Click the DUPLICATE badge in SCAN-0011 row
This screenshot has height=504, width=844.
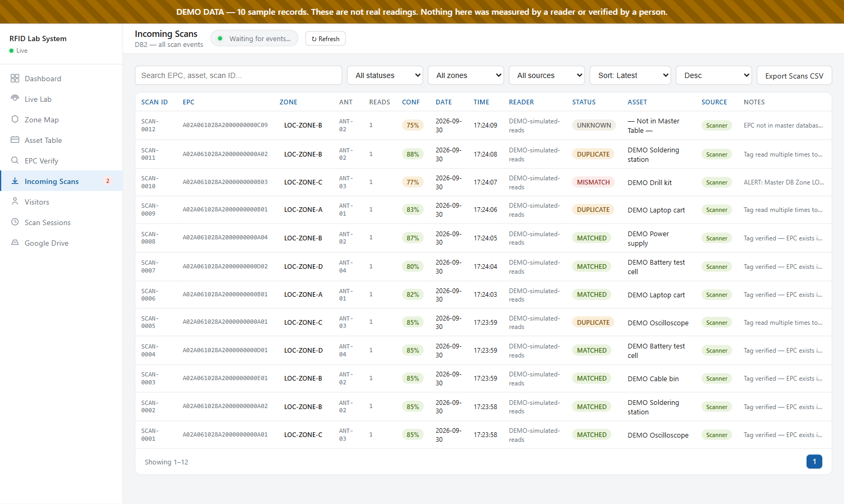[x=593, y=154]
